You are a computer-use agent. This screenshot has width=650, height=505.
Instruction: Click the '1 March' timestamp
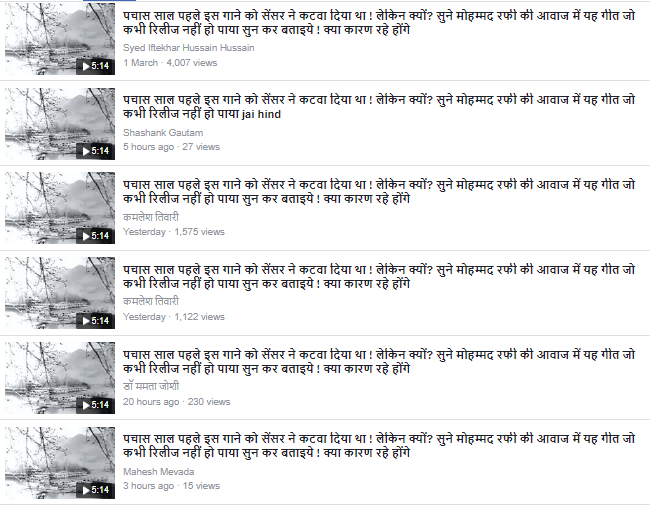click(x=141, y=63)
